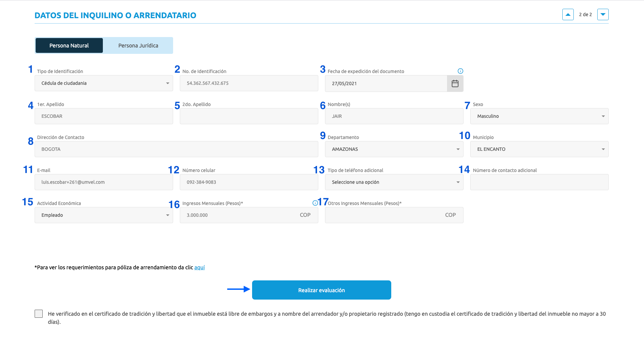The height and width of the screenshot is (343, 644).
Task: Click Número de contacto adicional field
Action: click(x=539, y=182)
